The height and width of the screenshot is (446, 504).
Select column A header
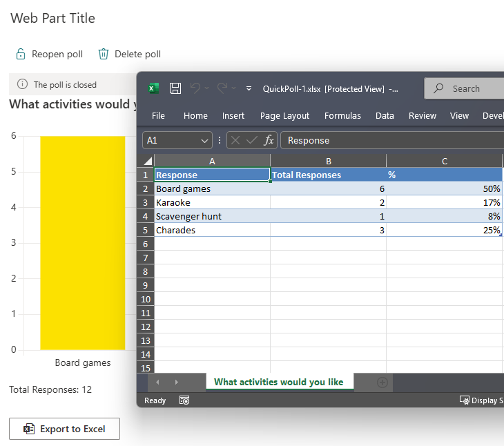point(212,161)
